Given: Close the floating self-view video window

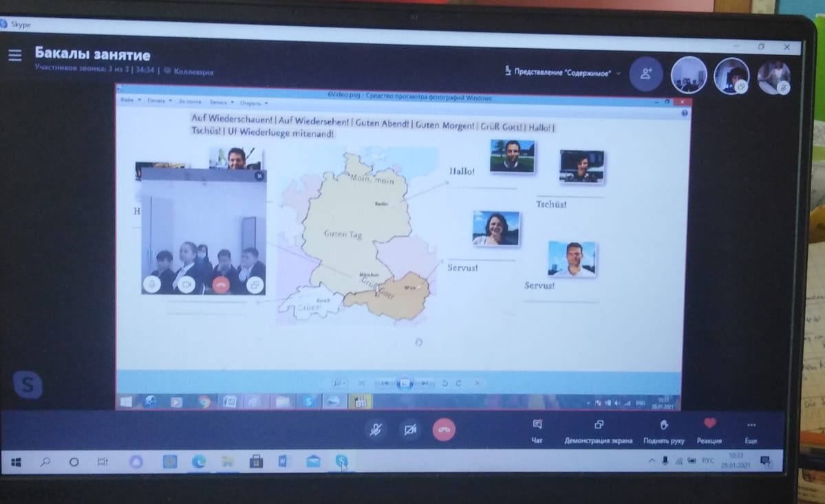Looking at the screenshot, I should click(259, 176).
